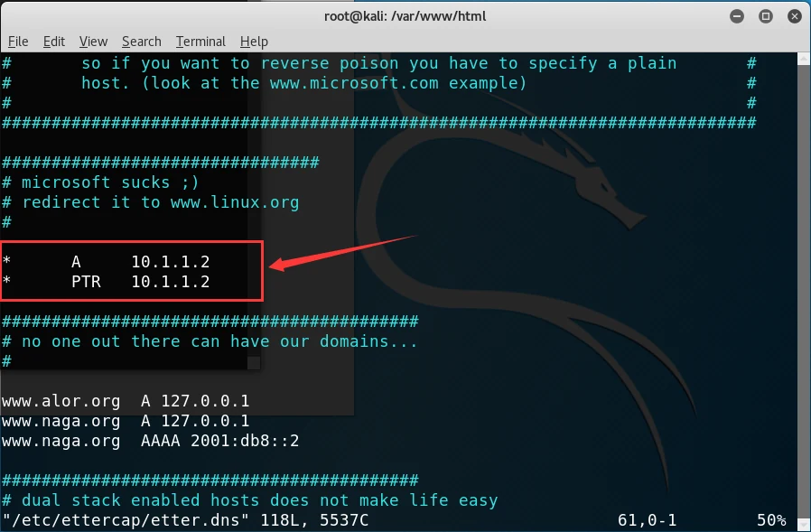Open the View menu

click(93, 42)
